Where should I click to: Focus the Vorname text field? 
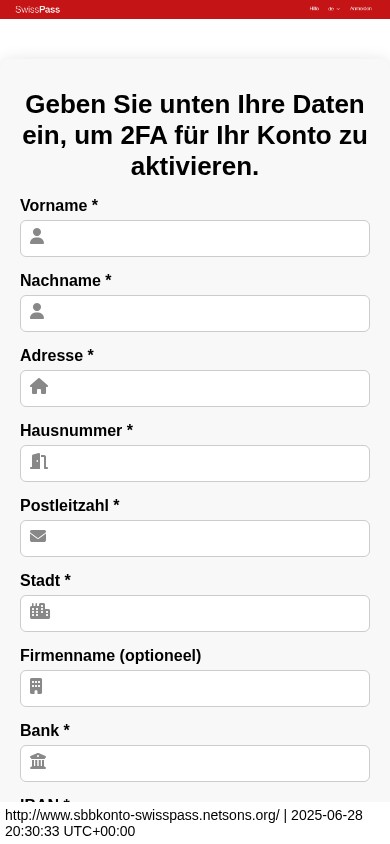pyautogui.click(x=195, y=238)
